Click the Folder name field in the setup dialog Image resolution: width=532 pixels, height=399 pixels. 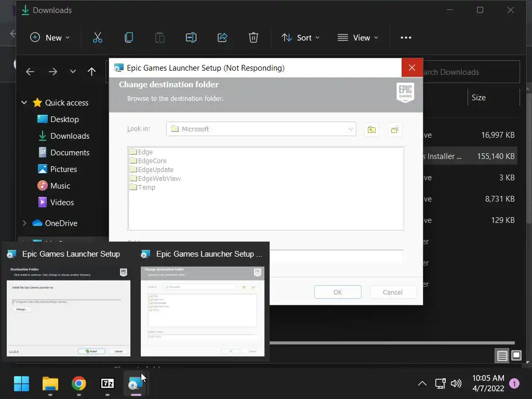336,256
